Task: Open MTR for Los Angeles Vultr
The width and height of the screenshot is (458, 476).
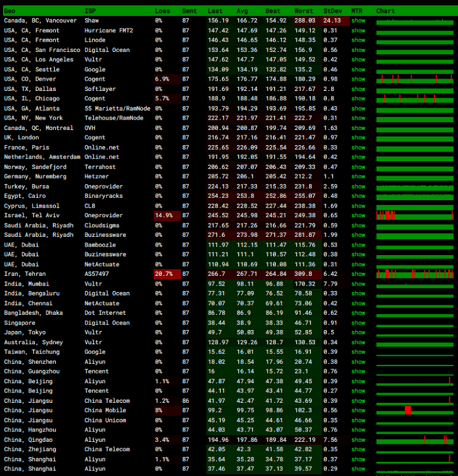Action: coord(358,60)
